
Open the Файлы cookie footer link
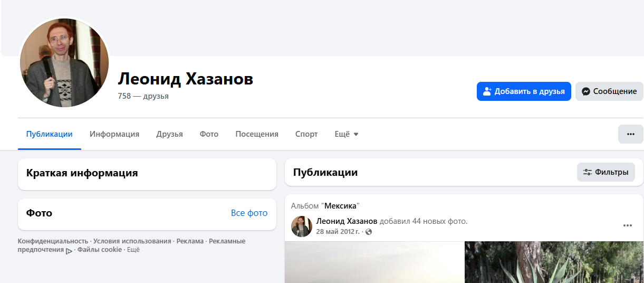click(100, 250)
